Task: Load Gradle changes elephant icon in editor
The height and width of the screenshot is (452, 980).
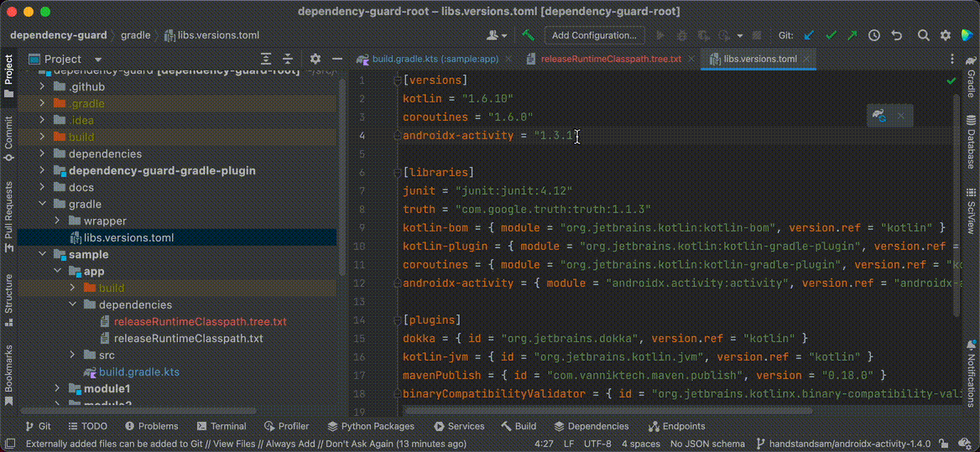Action: [879, 116]
